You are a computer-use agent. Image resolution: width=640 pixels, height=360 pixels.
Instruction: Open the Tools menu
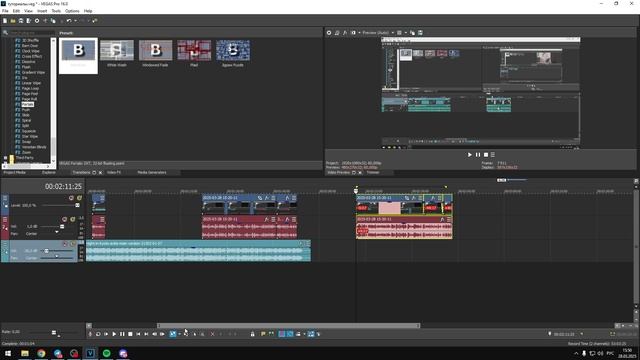tap(56, 11)
